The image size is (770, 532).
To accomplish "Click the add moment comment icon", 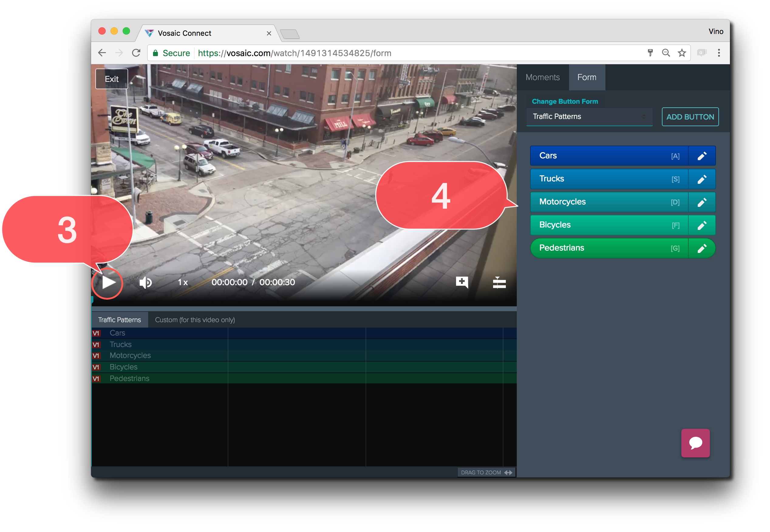I will pyautogui.click(x=462, y=282).
